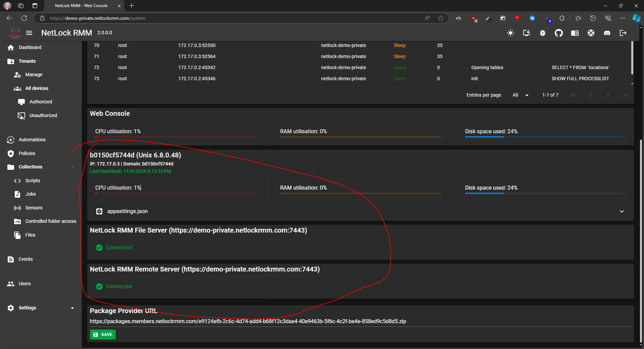Click the appsettings.json gear icon
Image resolution: width=644 pixels, height=349 pixels.
tap(99, 211)
